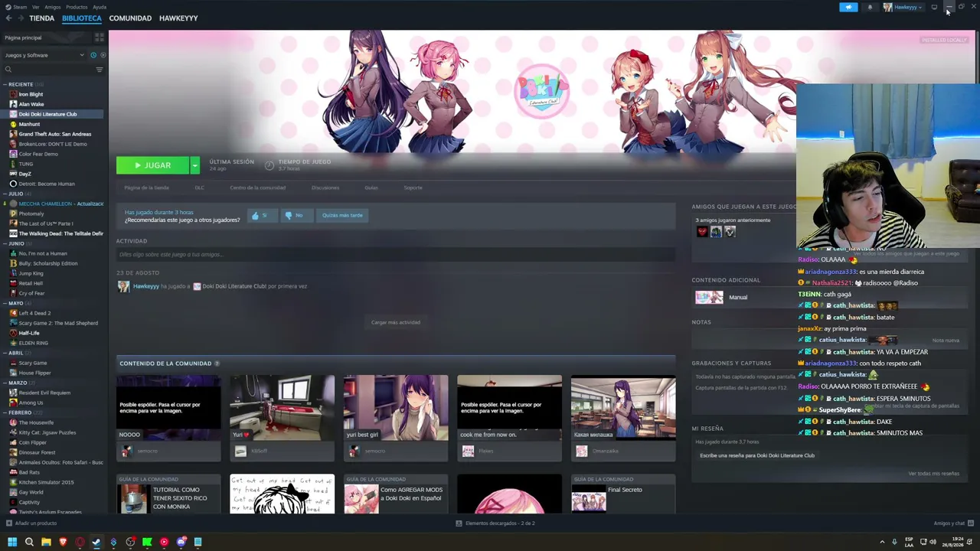The image size is (980, 551).
Task: Open advanced library filter options
Action: coord(99,70)
